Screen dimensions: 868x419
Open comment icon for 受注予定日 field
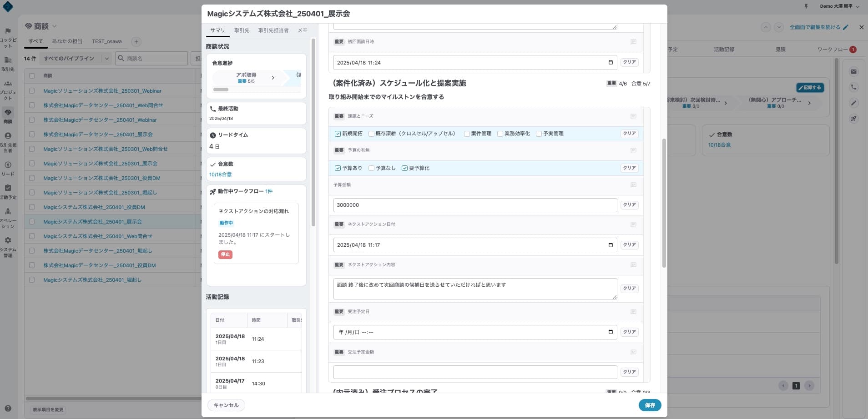[633, 312]
